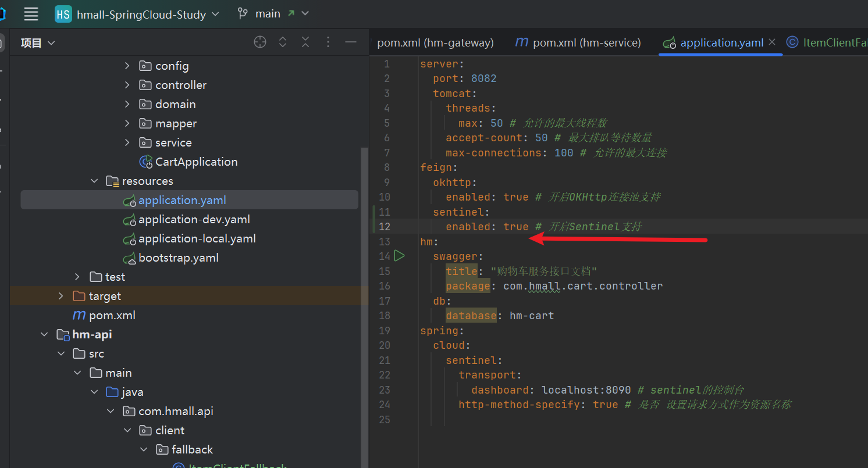Open the hamburger main menu

coord(31,14)
